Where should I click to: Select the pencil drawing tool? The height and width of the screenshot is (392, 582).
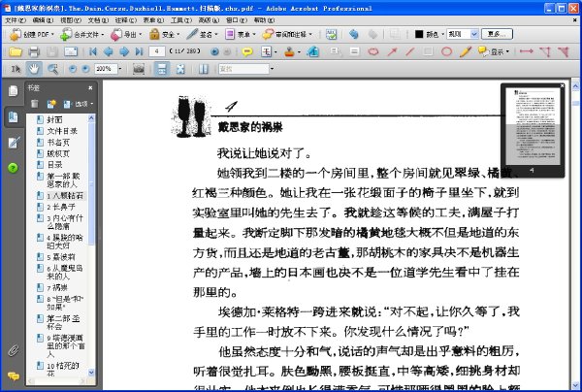click(x=465, y=51)
